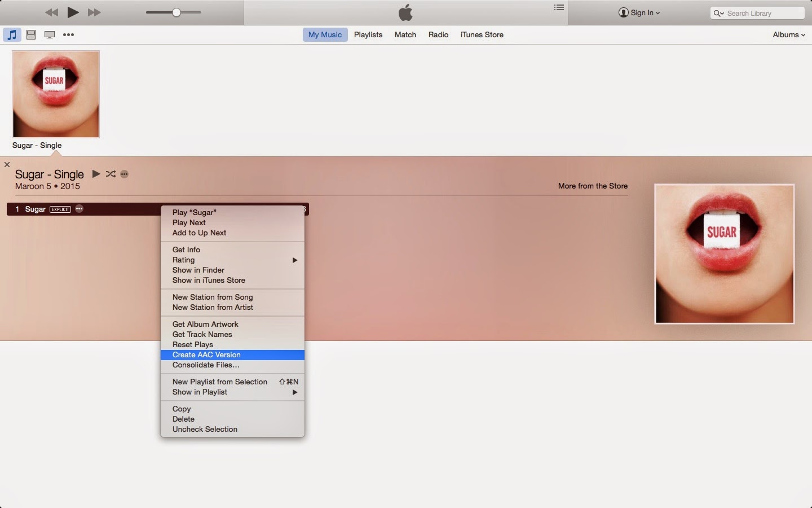Open options ellipsis on Sugar track row

pos(80,209)
